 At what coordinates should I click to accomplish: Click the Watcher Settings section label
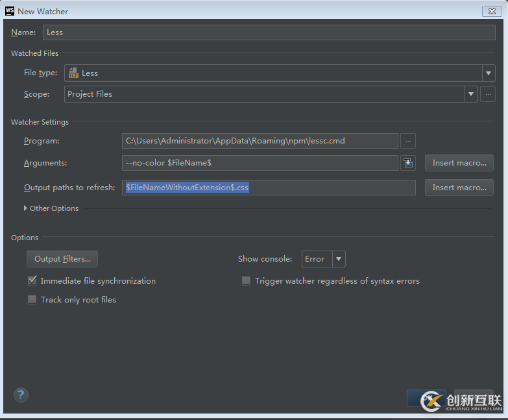(40, 122)
